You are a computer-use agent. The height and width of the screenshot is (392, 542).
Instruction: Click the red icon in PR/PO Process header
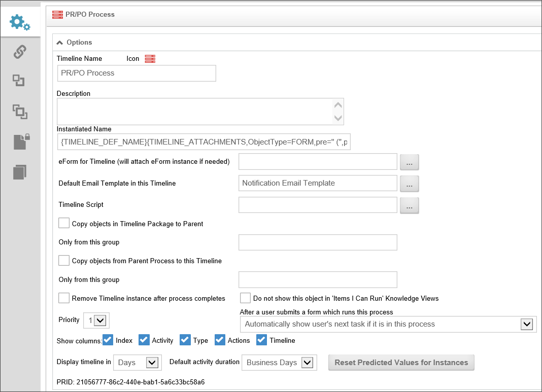coord(58,15)
